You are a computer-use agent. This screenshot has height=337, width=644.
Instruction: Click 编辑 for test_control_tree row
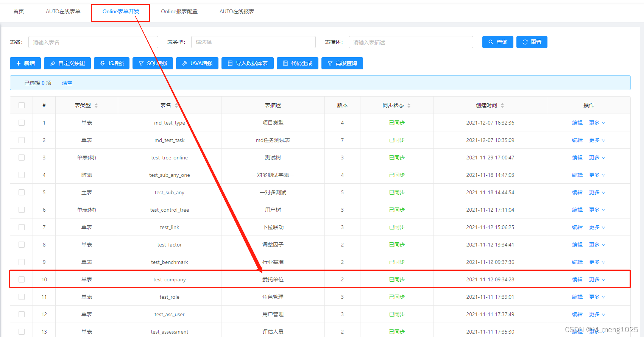coord(577,210)
